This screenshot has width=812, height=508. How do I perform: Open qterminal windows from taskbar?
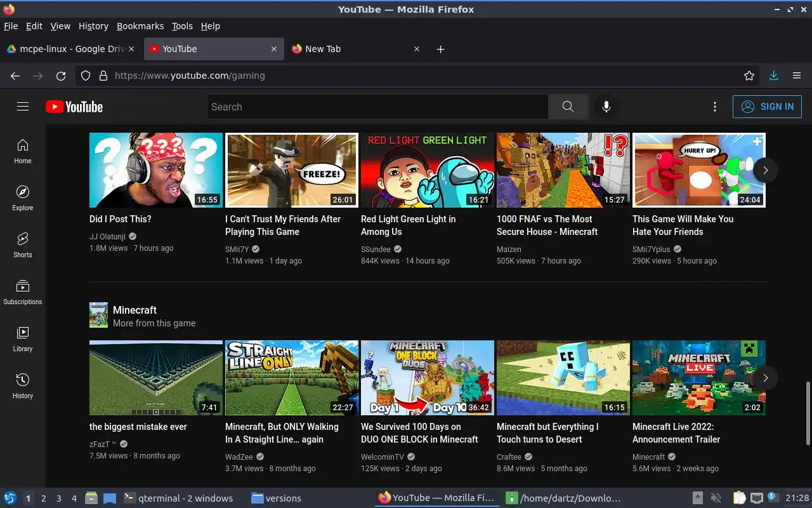coord(178,498)
